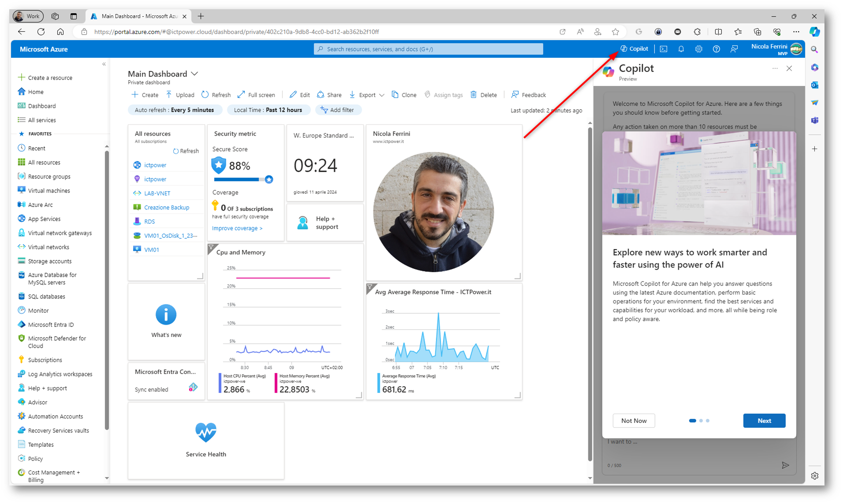Screen dimensions: 843x504
Task: Open Dashboard in the sidebar
Action: (x=41, y=106)
